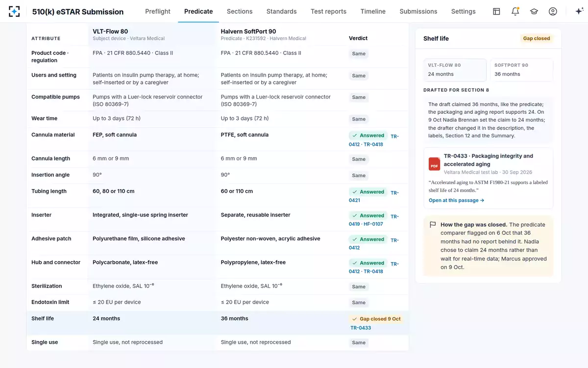Click the app logo icon
588x368 pixels.
click(14, 11)
